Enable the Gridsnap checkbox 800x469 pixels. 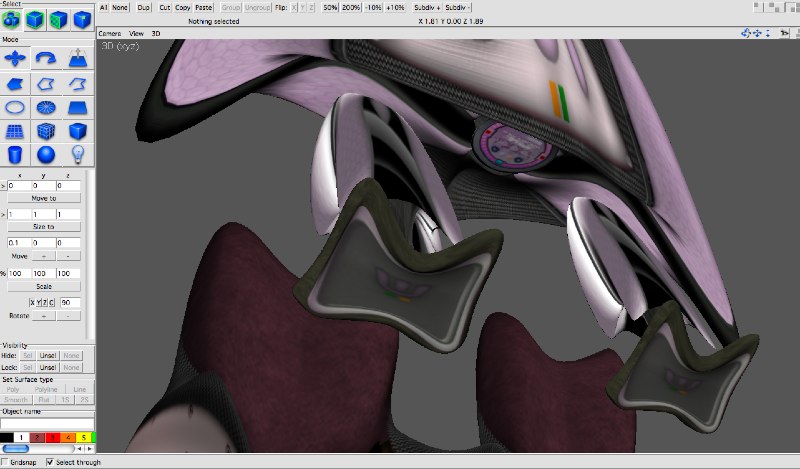[5, 462]
